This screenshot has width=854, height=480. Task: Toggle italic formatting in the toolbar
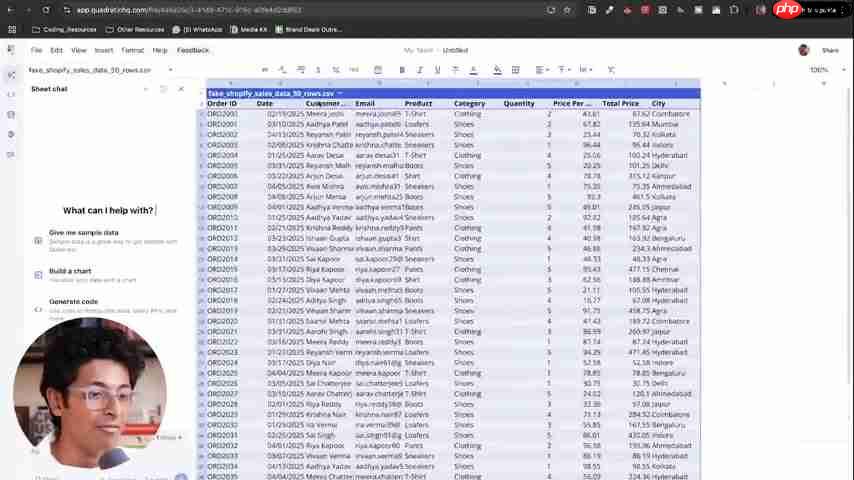[x=419, y=70]
